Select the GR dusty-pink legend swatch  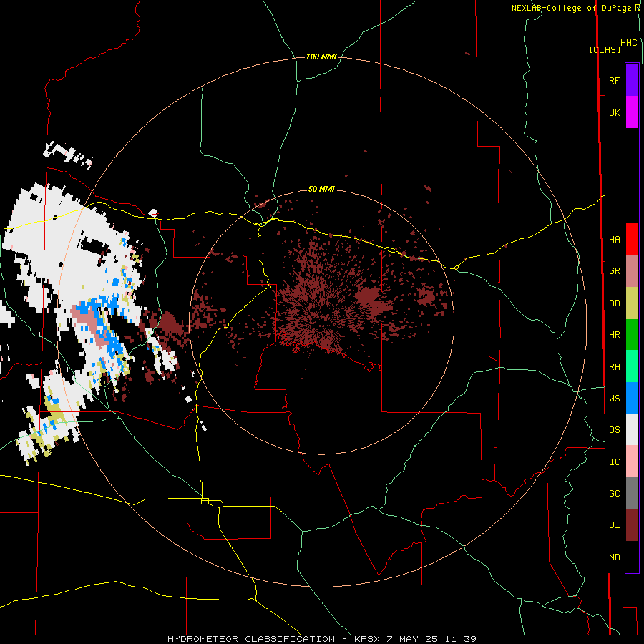coord(632,271)
